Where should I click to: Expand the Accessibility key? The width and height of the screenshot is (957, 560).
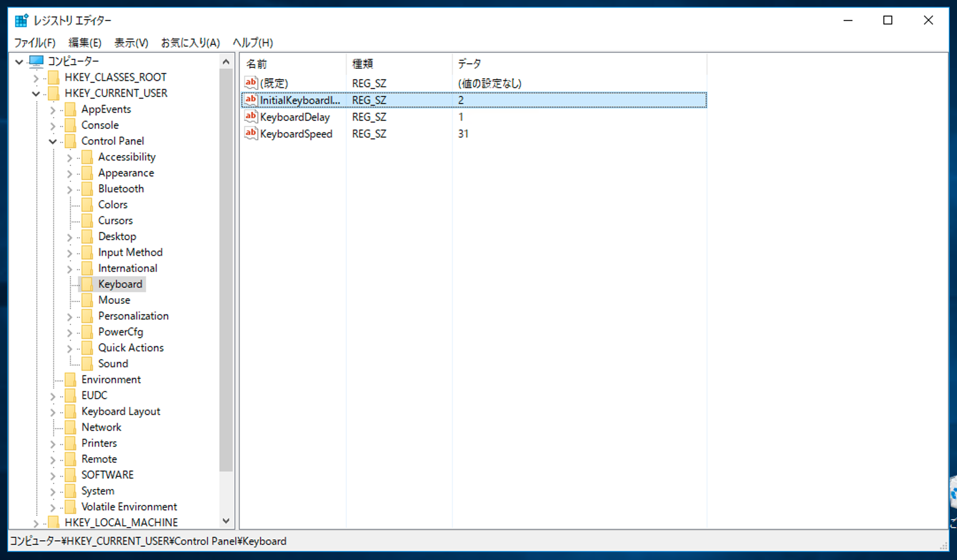coord(69,158)
